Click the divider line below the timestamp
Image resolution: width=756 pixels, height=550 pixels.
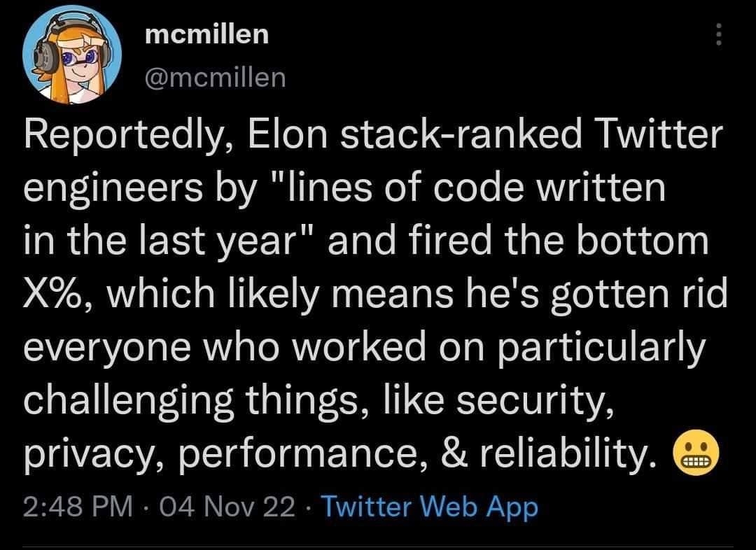pyautogui.click(x=378, y=547)
